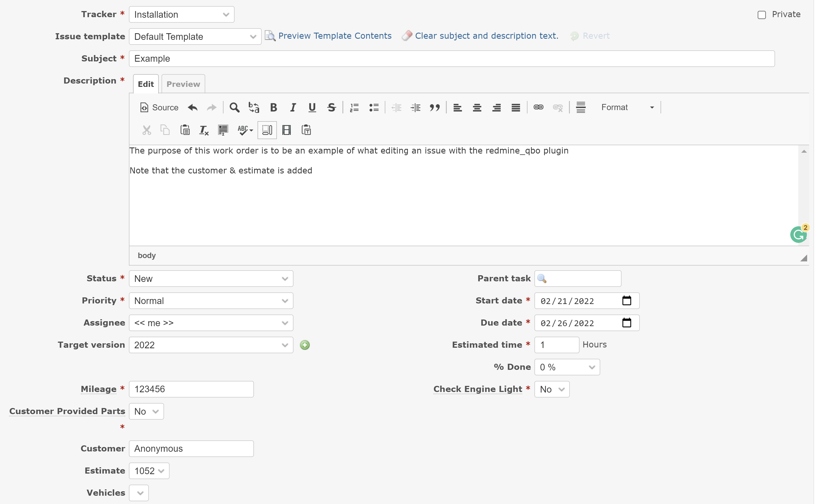Toggle the show blocks button
The height and width of the screenshot is (504, 816).
(267, 130)
